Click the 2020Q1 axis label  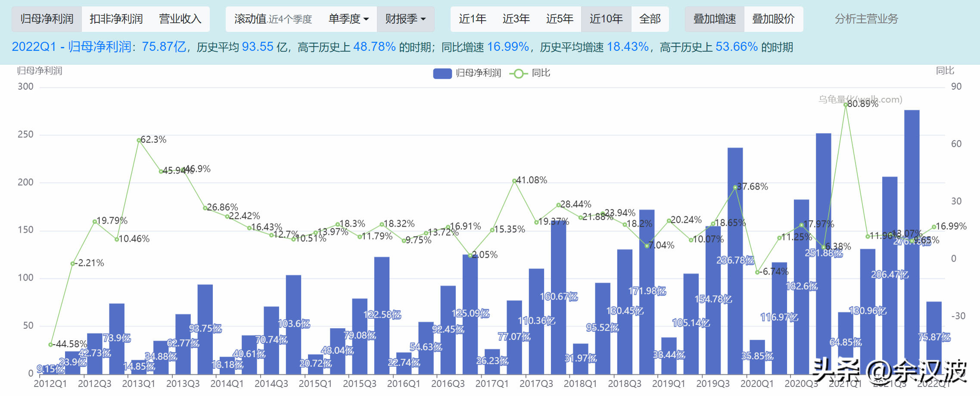click(757, 384)
